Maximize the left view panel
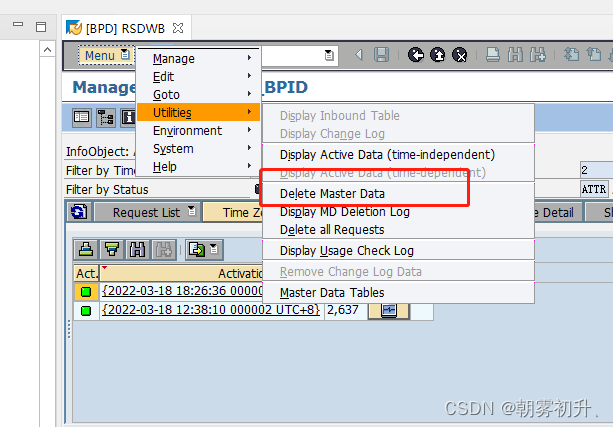Screen dimensions: 613x427 click(41, 27)
